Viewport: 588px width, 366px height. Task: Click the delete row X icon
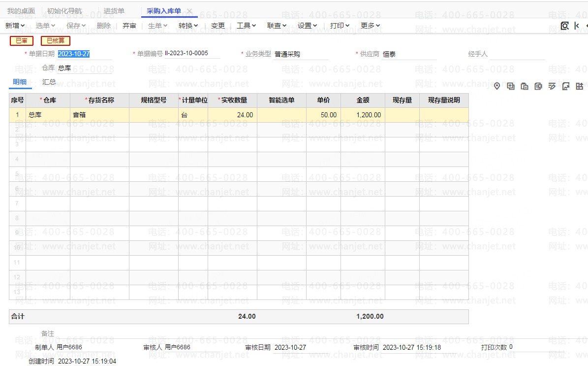point(538,86)
